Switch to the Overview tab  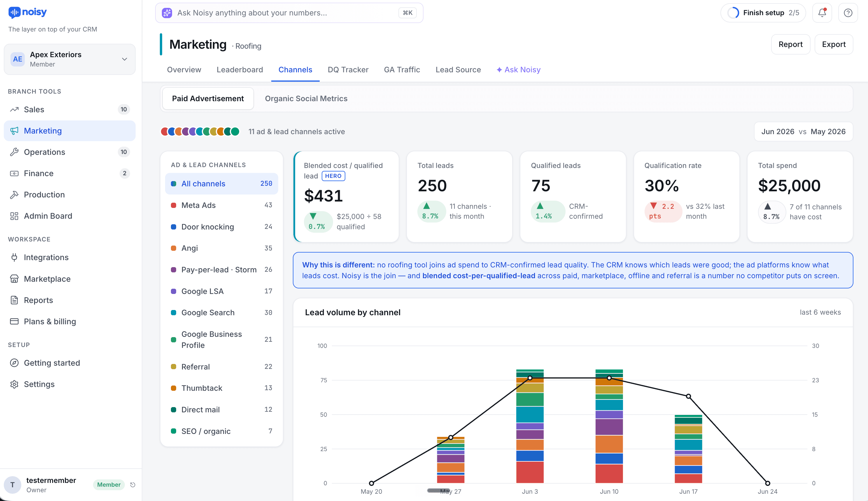[x=184, y=70]
